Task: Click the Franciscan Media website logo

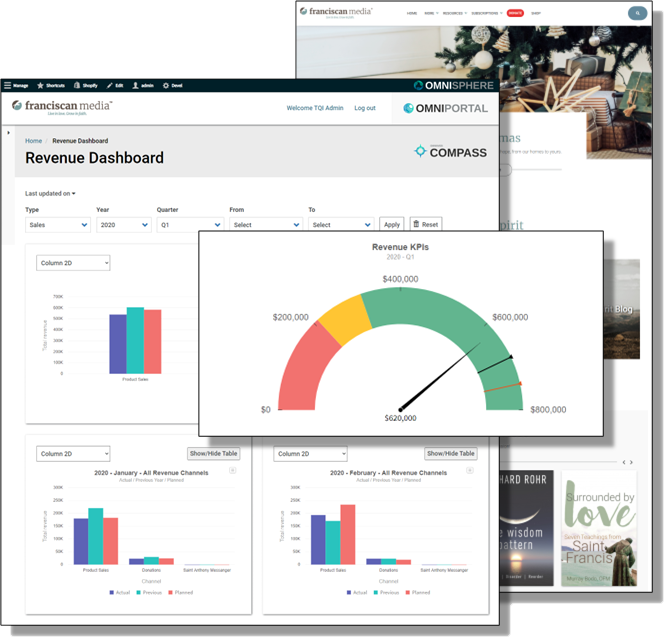Action: coord(335,12)
